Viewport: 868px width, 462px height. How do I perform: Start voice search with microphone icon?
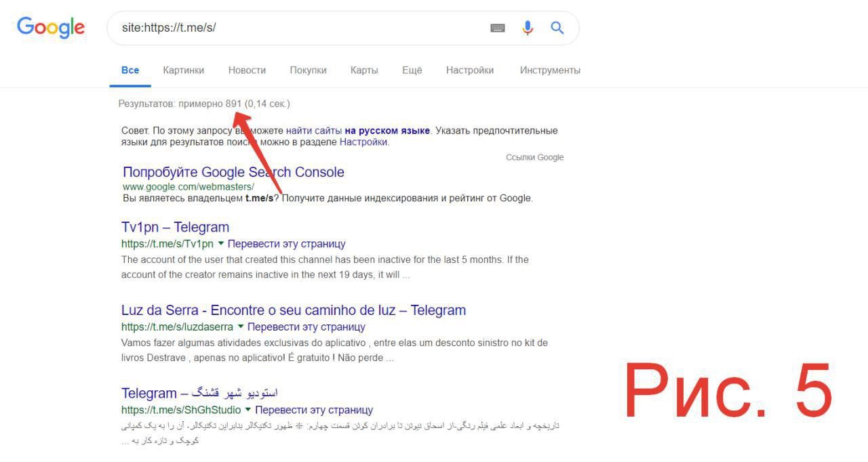click(528, 28)
